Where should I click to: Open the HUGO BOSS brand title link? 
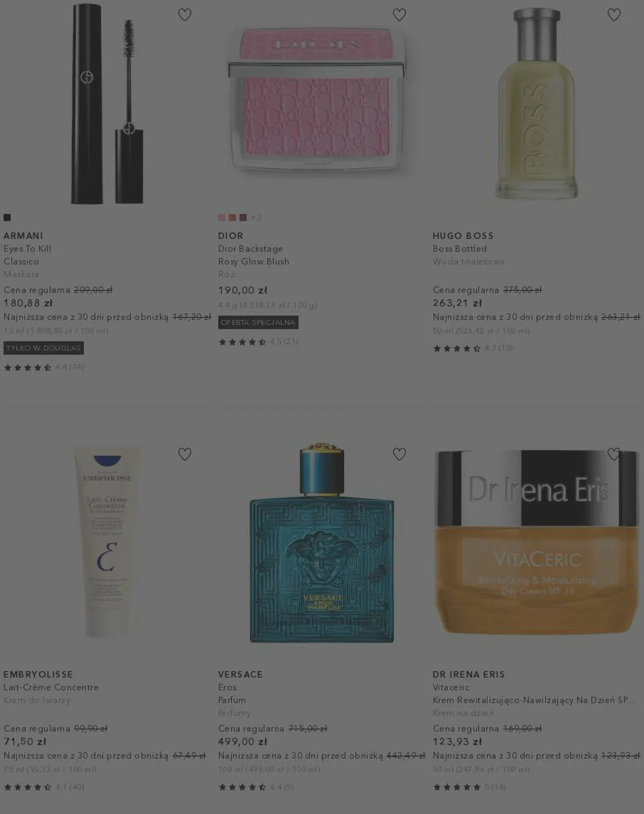[463, 235]
